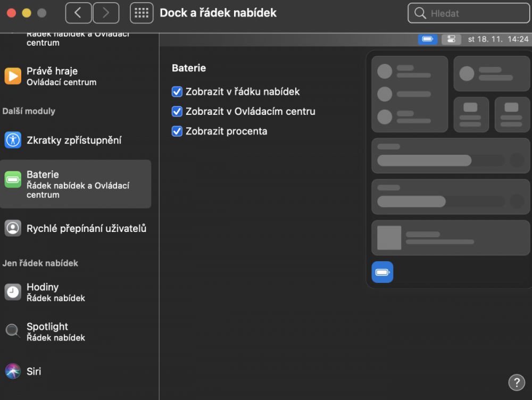This screenshot has width=532, height=400.
Task: Select the Rychlé přepínání uživatelů icon
Action: pos(13,228)
